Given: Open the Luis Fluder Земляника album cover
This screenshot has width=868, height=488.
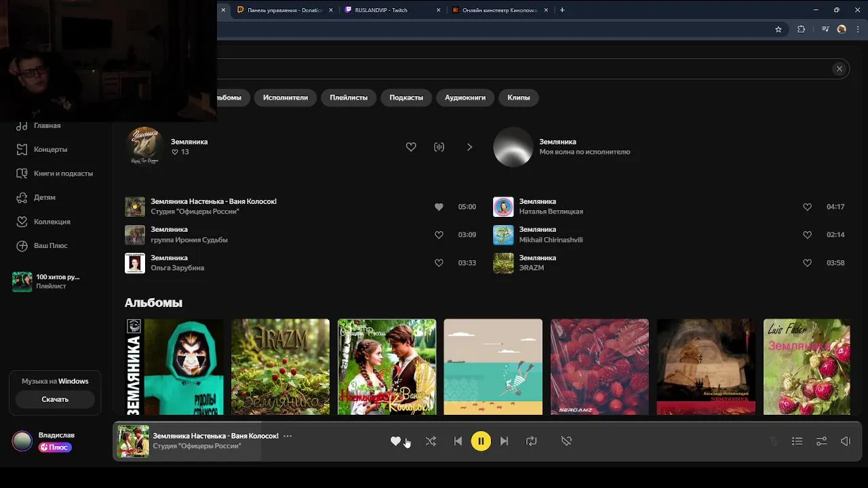Looking at the screenshot, I should pos(806,367).
